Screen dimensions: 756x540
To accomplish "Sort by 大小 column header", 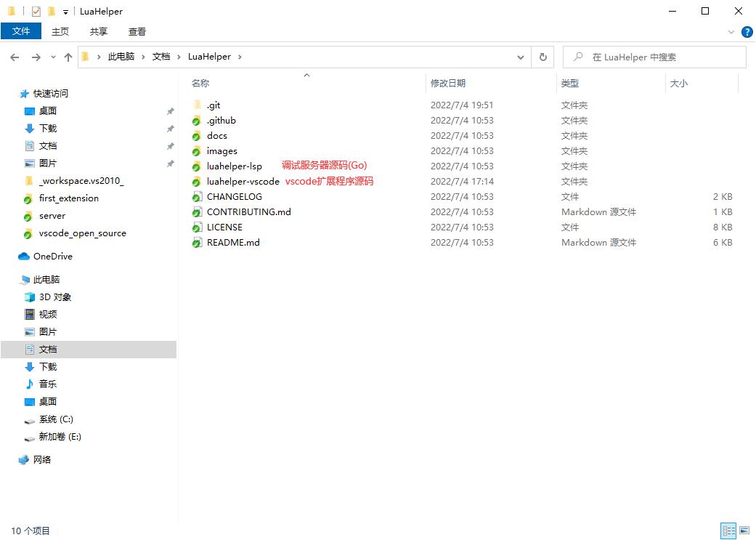I will point(678,83).
